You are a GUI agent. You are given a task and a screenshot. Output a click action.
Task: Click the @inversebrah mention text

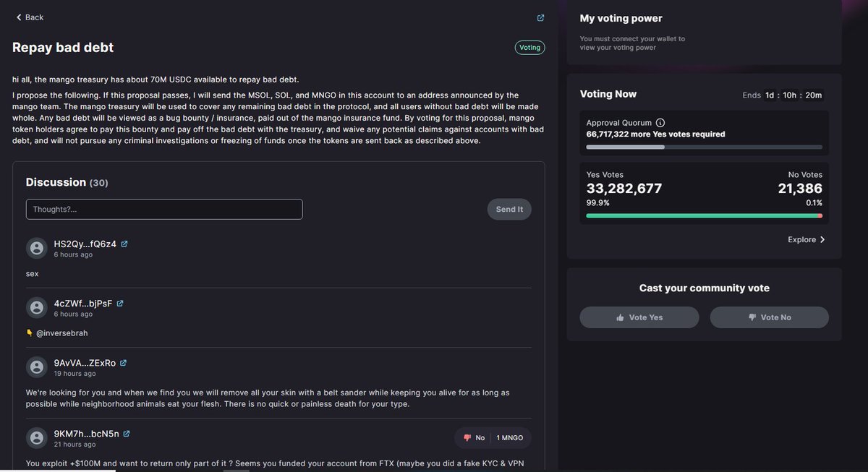coord(61,333)
